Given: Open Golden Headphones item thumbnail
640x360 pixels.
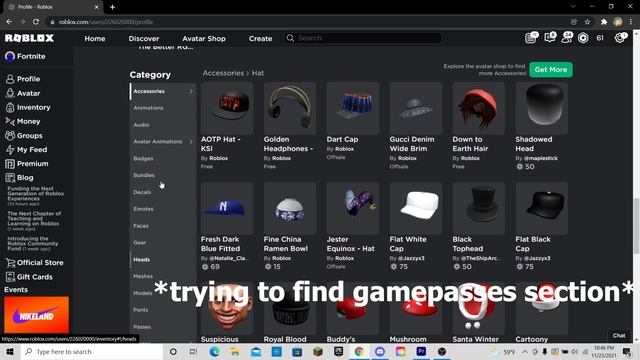Looking at the screenshot, I should 290,108.
